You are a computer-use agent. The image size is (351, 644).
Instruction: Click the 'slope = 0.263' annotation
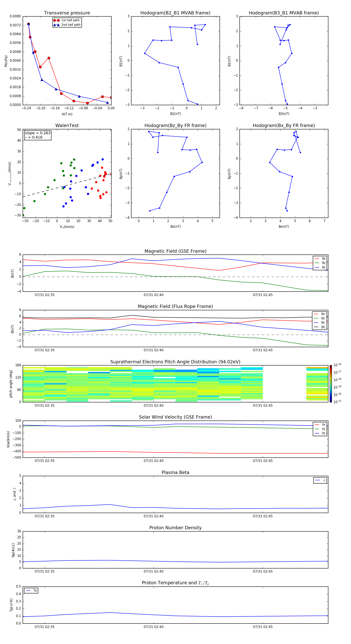tap(37, 133)
